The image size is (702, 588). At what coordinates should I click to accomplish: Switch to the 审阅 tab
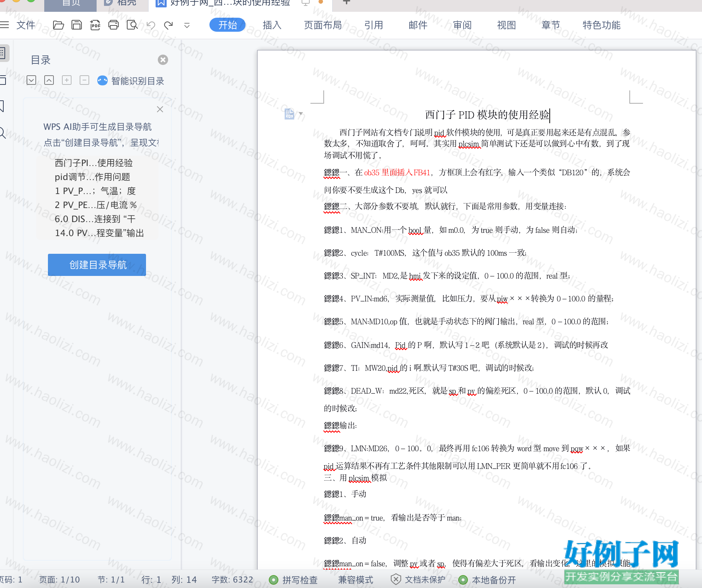(x=462, y=25)
